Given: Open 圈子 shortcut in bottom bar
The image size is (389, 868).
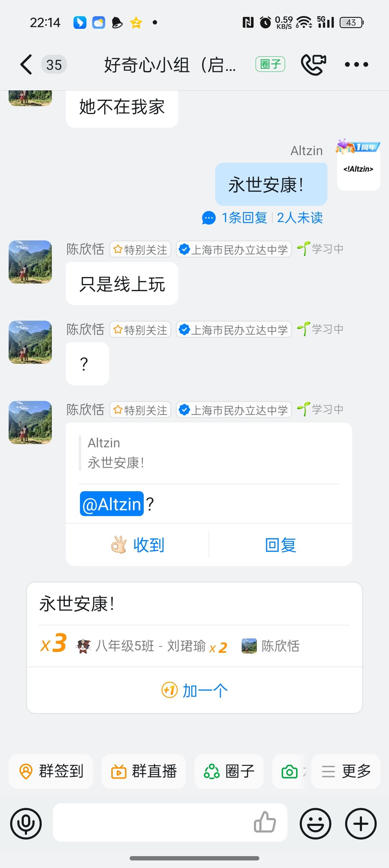Looking at the screenshot, I should (x=229, y=772).
